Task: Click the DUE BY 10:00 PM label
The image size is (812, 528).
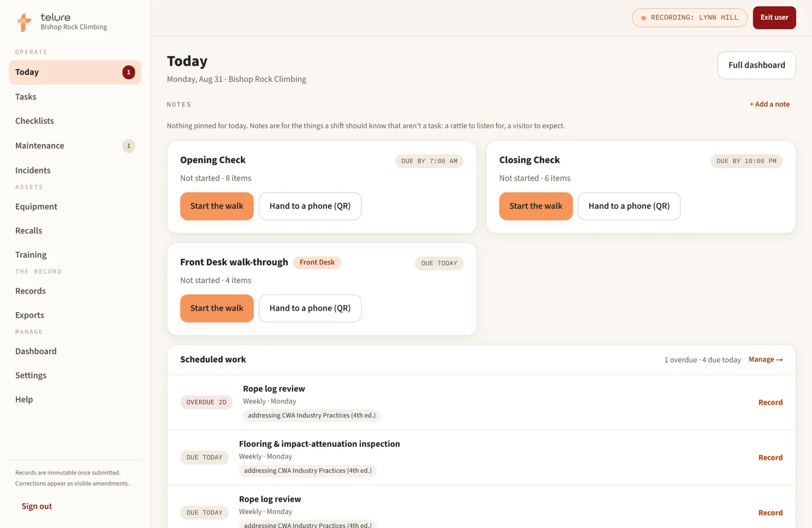Action: tap(747, 161)
